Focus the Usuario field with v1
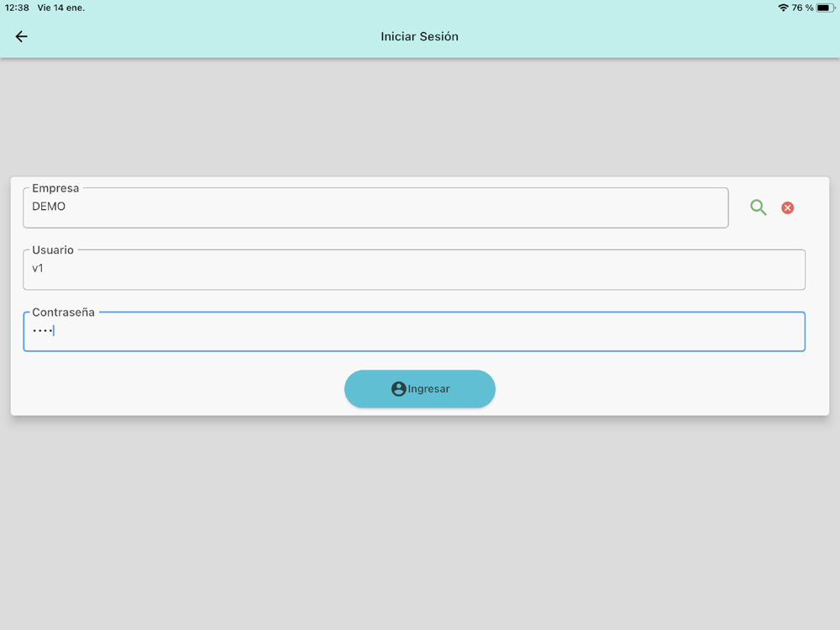This screenshot has width=840, height=630. pos(414,270)
